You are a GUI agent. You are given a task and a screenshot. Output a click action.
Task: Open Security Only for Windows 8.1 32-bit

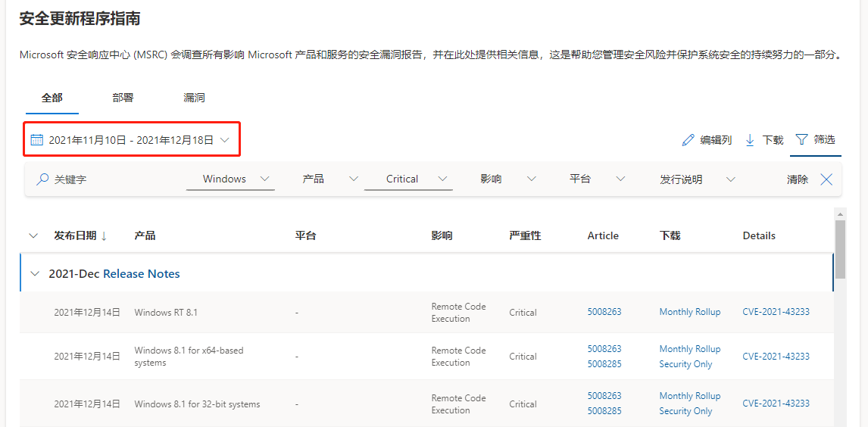pyautogui.click(x=686, y=411)
